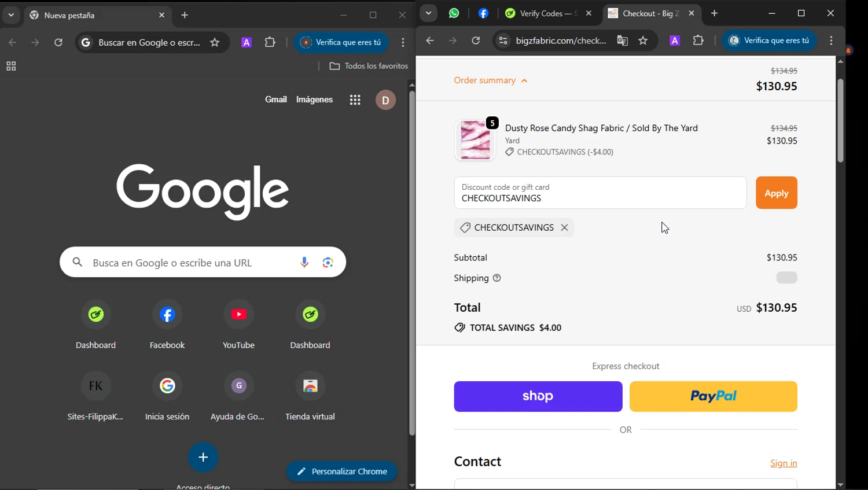Open Chrome menu in checkout window

(832, 40)
